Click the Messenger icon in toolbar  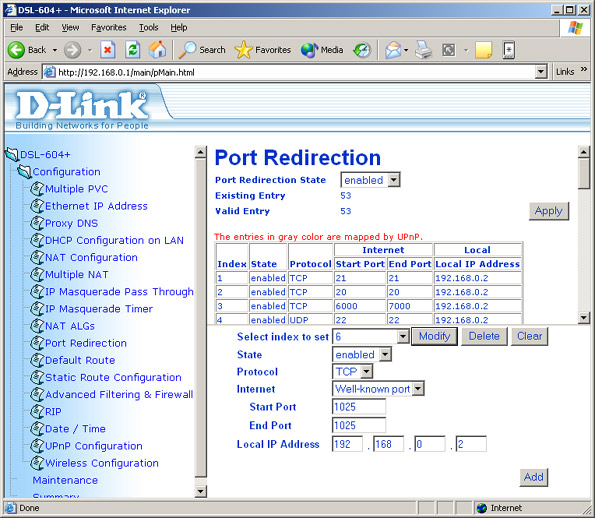click(508, 50)
